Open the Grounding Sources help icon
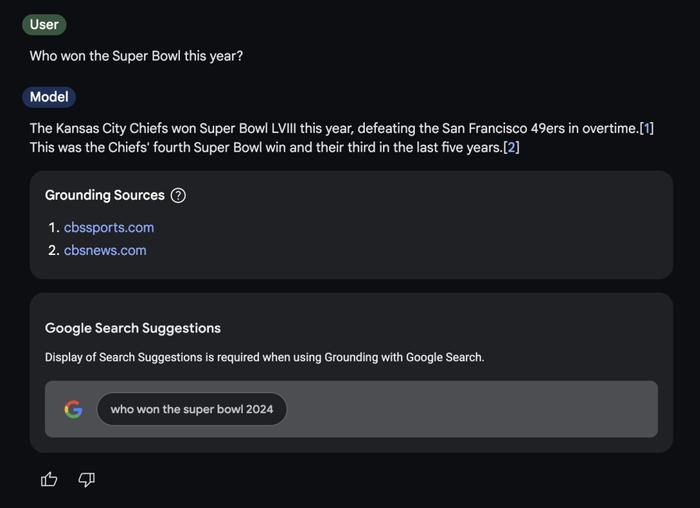This screenshot has height=508, width=700. 178,195
